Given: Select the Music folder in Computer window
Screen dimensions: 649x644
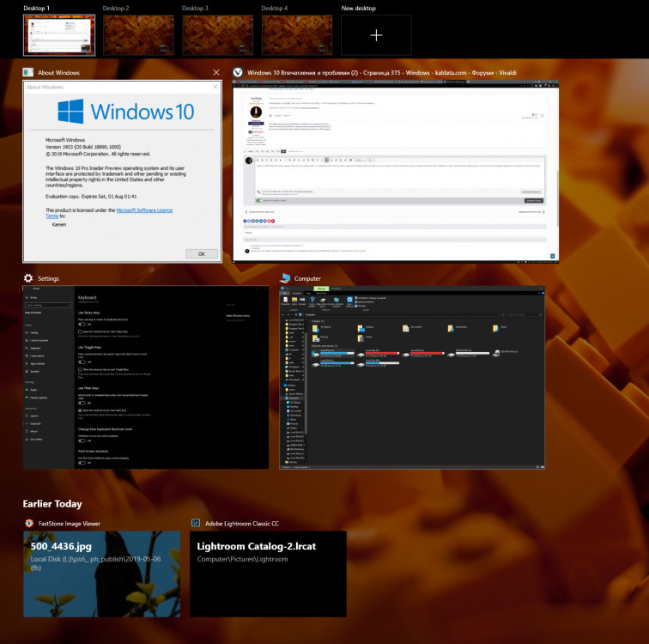Looking at the screenshot, I should click(x=500, y=328).
